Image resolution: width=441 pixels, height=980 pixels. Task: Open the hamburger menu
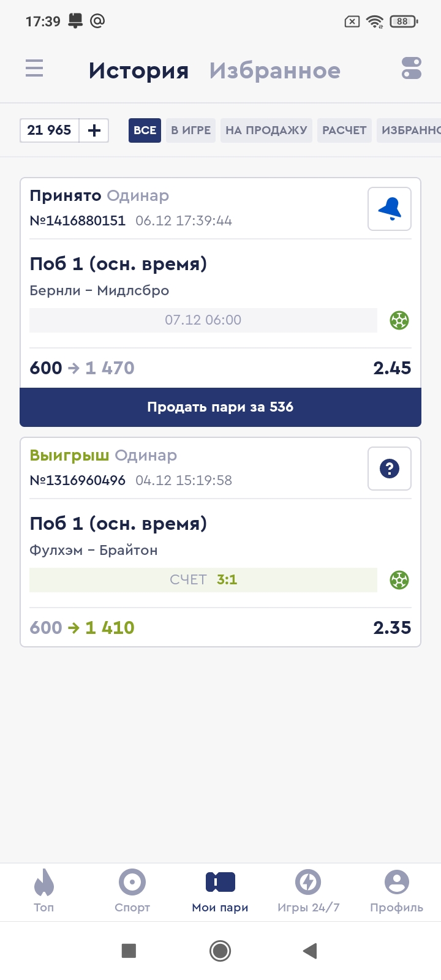34,68
